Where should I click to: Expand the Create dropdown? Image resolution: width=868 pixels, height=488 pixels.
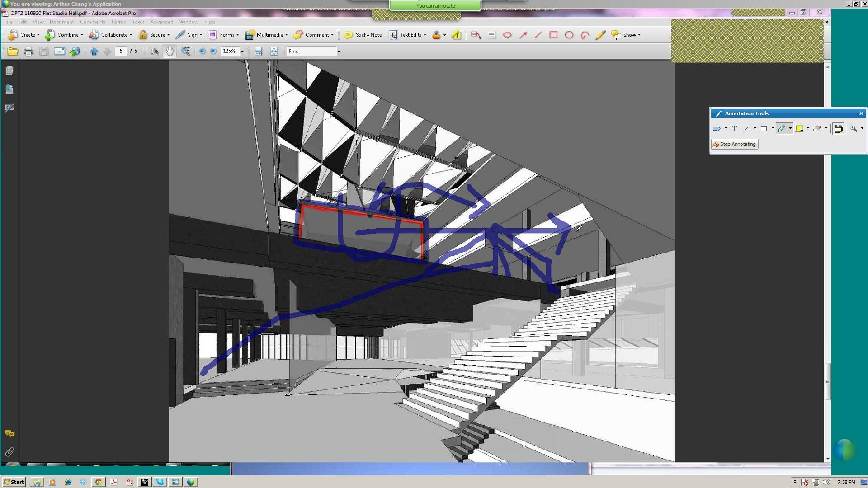(38, 35)
